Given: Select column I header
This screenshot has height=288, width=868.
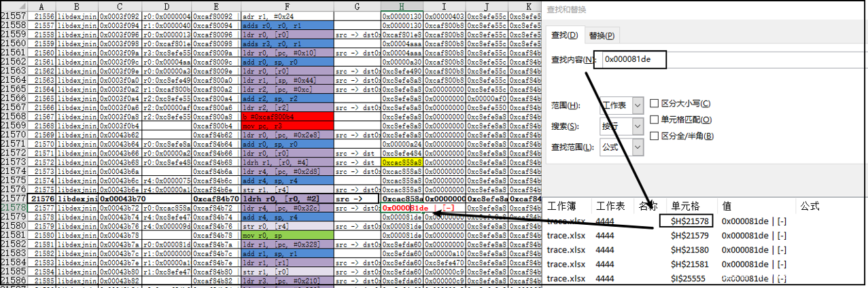Looking at the screenshot, I should (444, 6).
